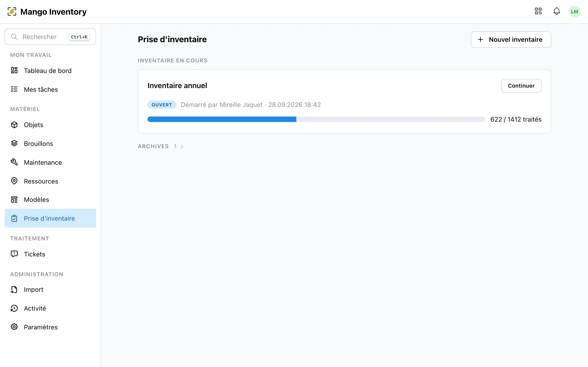
Task: Focus the Rechercher search field
Action: point(50,37)
